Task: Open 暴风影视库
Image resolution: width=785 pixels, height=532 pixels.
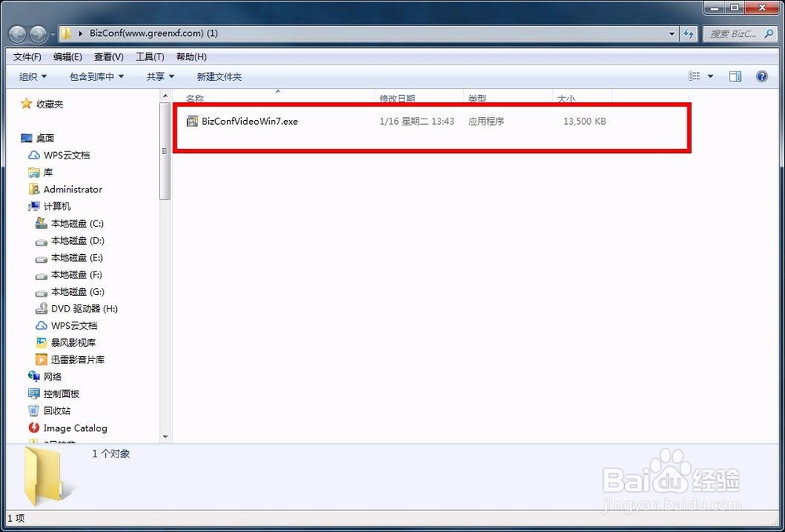Action: click(x=73, y=342)
